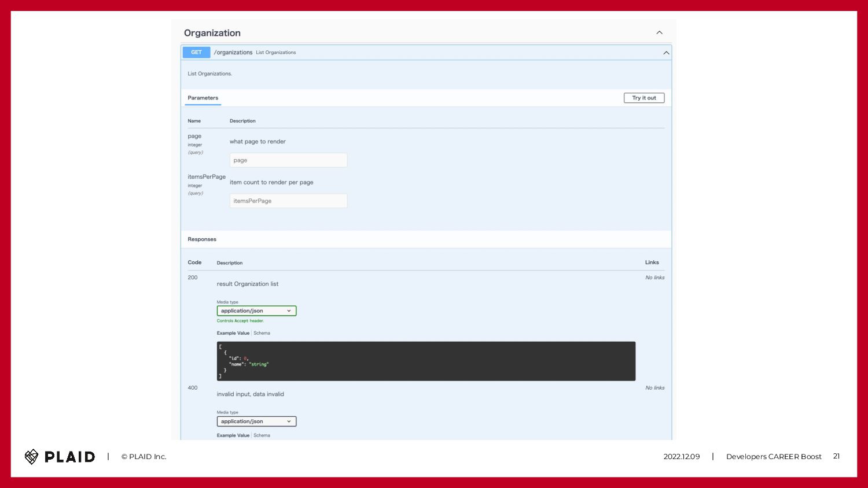Focus the page parameter input field
The width and height of the screenshot is (868, 488).
click(x=288, y=160)
